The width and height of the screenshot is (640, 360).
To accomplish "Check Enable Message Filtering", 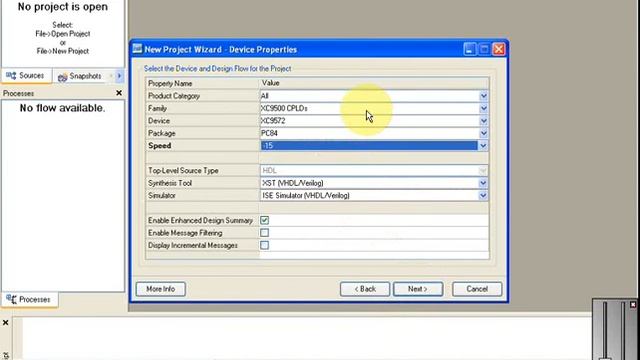I will click(264, 233).
